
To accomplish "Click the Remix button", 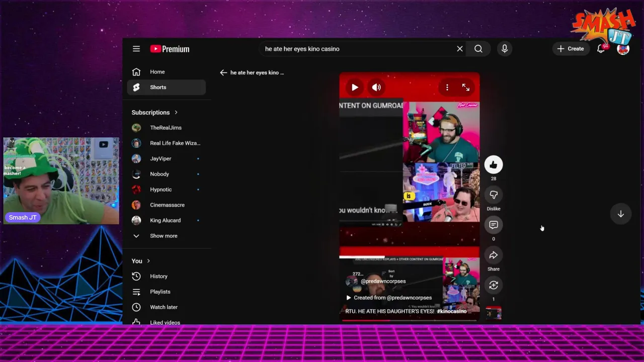I will 494,285.
